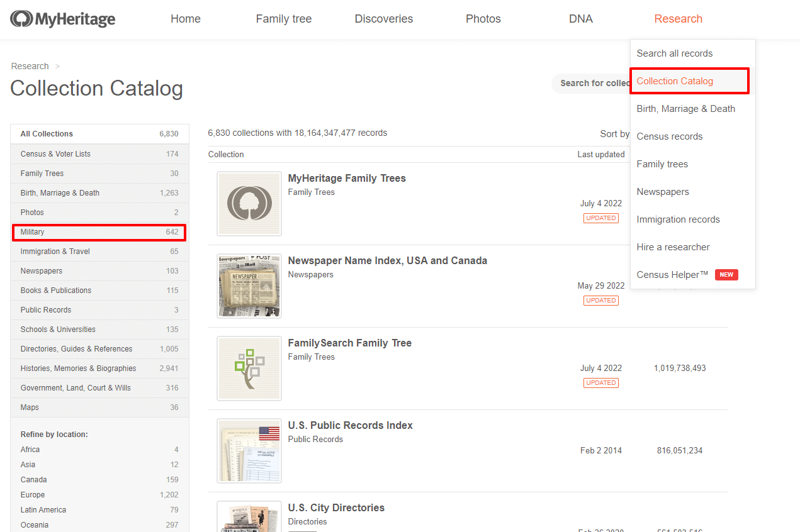The width and height of the screenshot is (800, 532).
Task: Filter by Schools & Universities category
Action: pos(99,330)
